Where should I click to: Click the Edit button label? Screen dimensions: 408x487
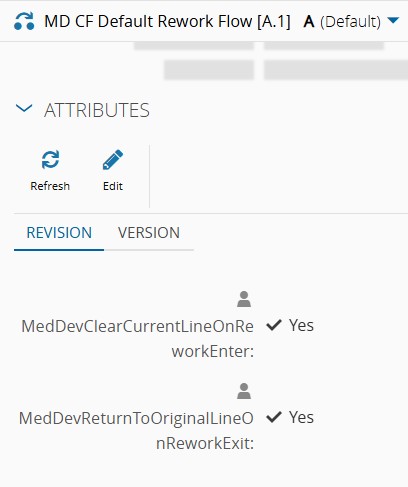tap(113, 186)
